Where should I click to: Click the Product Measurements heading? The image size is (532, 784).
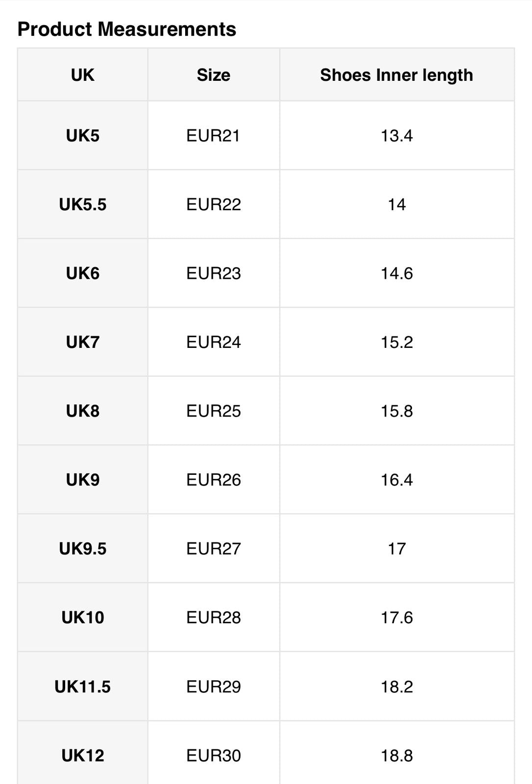point(127,29)
